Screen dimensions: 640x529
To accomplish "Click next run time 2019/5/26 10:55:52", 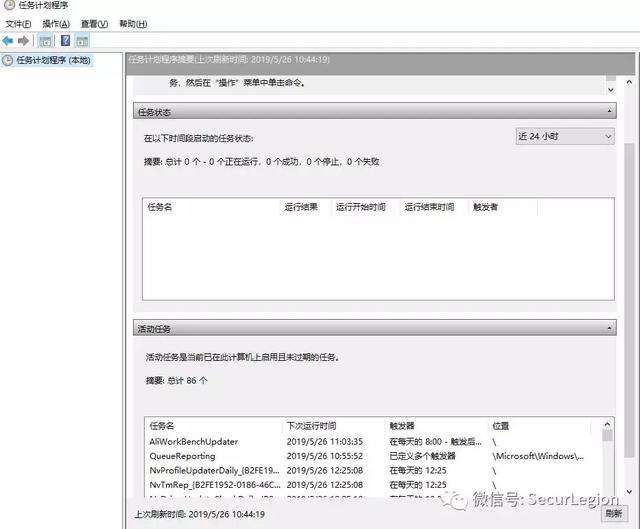I will [324, 456].
